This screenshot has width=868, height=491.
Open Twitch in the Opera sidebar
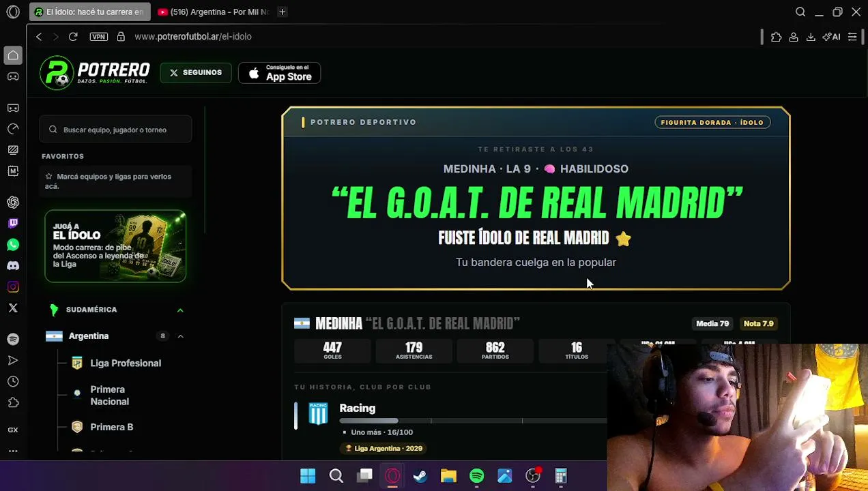click(x=13, y=223)
